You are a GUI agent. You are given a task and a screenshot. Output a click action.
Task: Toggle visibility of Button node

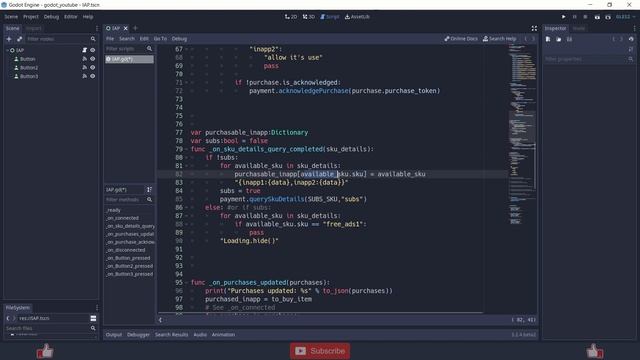point(93,59)
